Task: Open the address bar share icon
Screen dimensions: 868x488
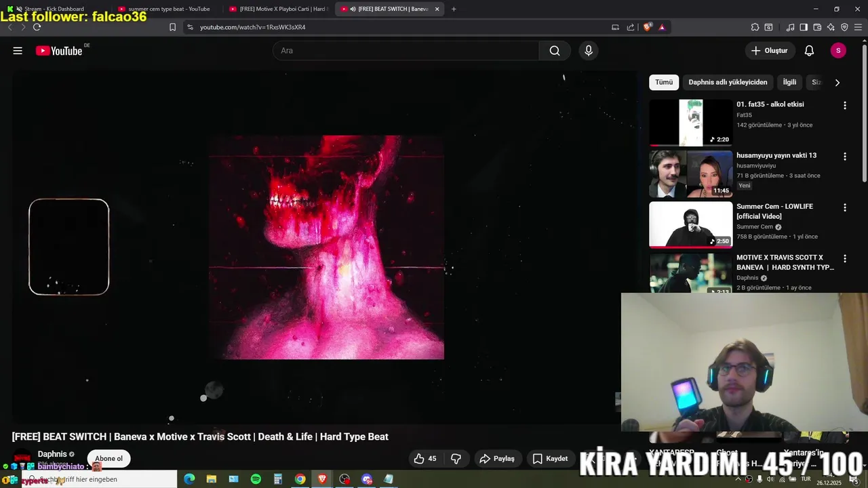Action: (x=631, y=27)
